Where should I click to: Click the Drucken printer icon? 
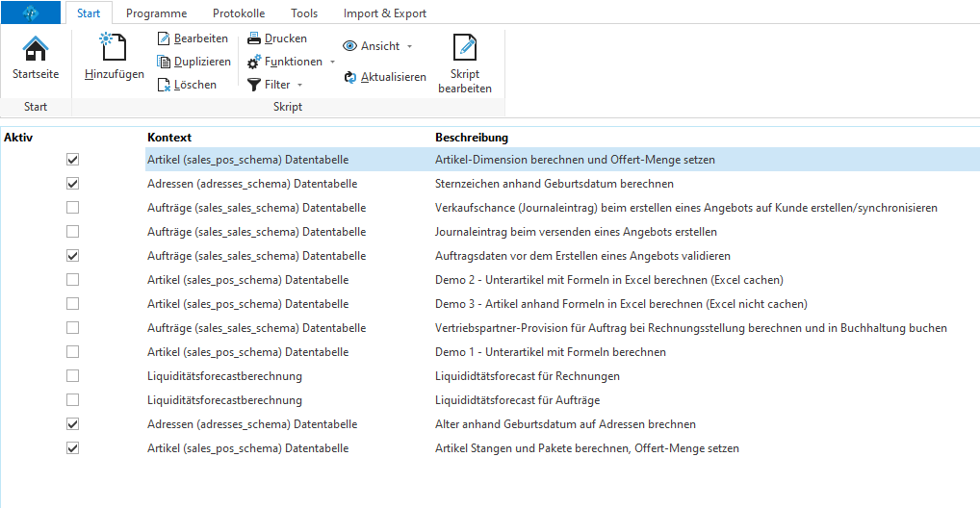click(254, 38)
